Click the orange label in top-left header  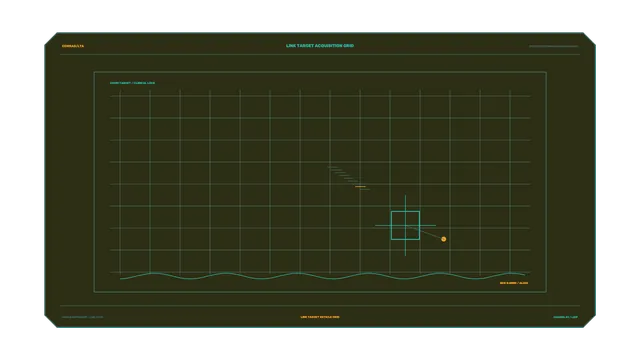click(x=73, y=46)
